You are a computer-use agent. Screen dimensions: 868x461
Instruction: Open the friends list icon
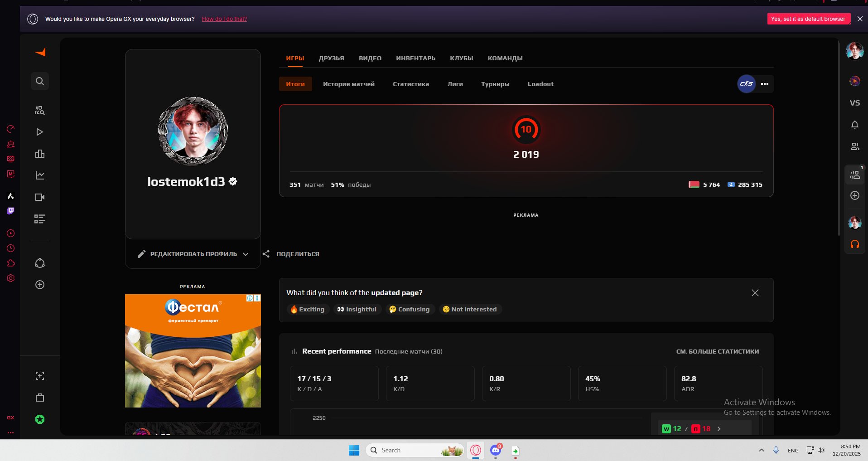pyautogui.click(x=854, y=146)
